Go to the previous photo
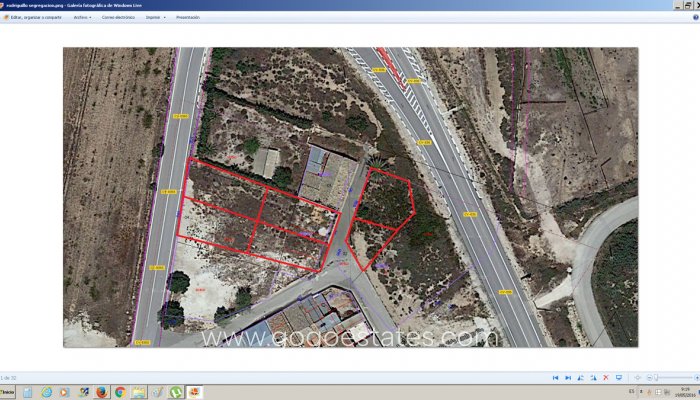 click(555, 377)
